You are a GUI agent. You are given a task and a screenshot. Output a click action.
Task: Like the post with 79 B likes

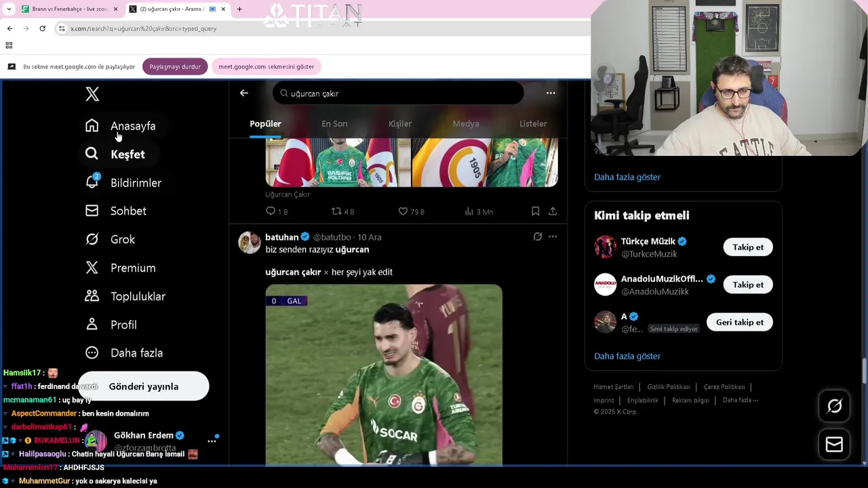(x=411, y=211)
